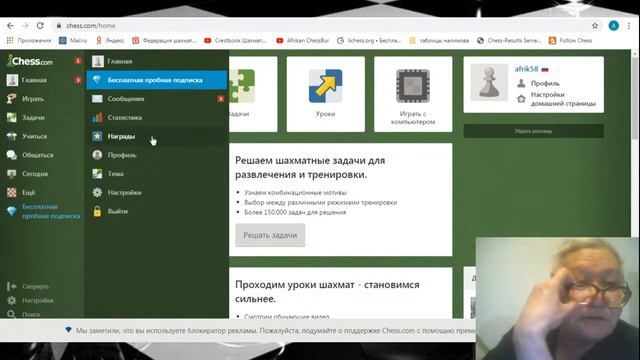Open Статистика in flyout menu

pos(157,118)
